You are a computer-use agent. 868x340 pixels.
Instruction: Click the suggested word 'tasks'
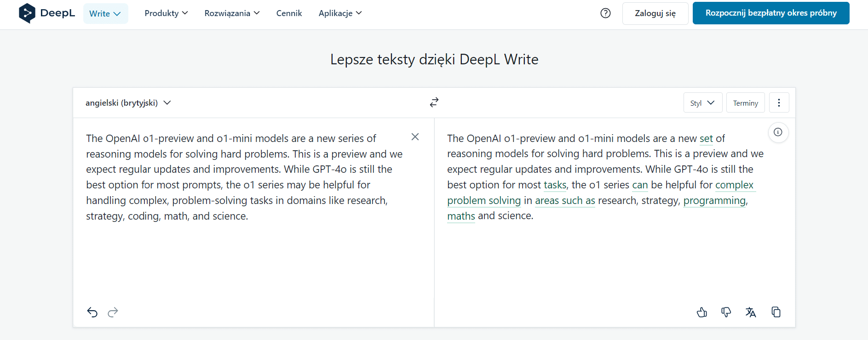tap(555, 185)
